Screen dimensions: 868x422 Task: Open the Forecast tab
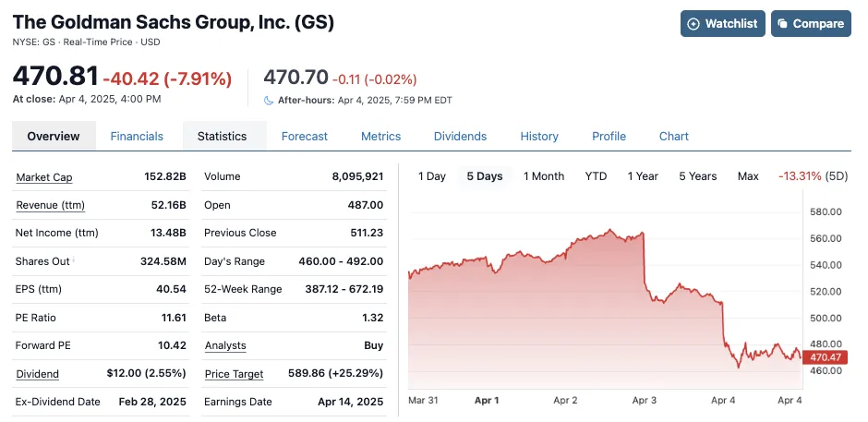[305, 136]
